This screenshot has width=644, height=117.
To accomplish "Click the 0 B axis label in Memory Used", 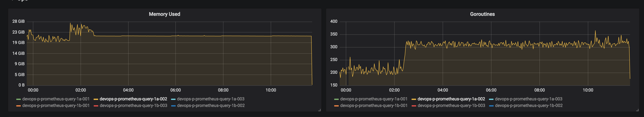I will pyautogui.click(x=21, y=85).
